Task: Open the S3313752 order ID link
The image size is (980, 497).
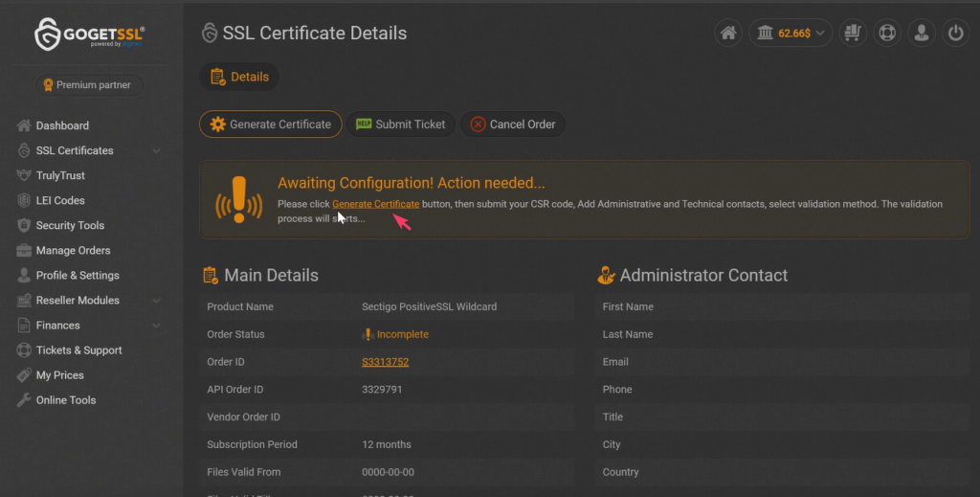Action: coord(385,362)
